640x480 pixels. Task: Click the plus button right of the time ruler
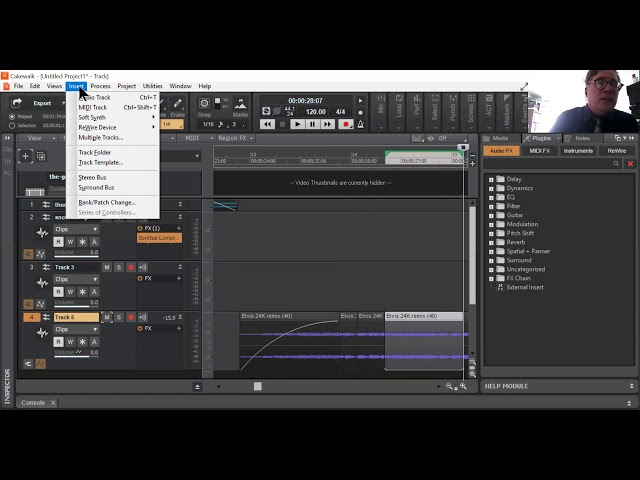pyautogui.click(x=472, y=164)
